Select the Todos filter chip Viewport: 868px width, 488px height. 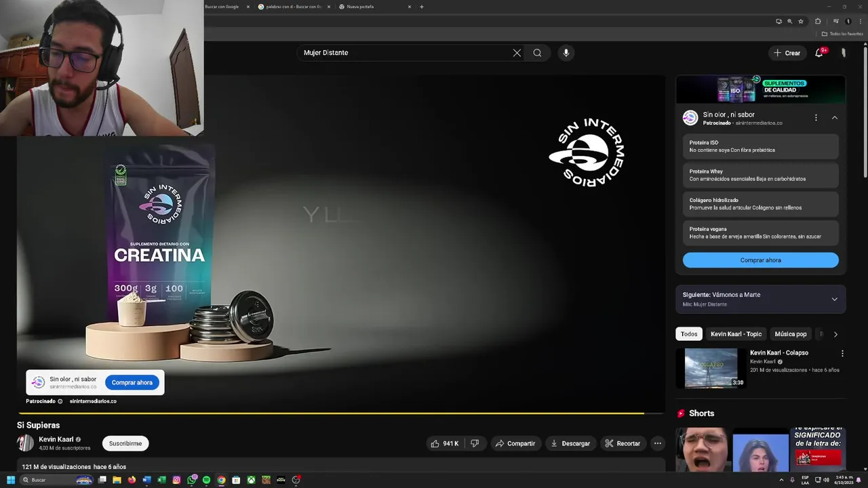click(x=689, y=334)
